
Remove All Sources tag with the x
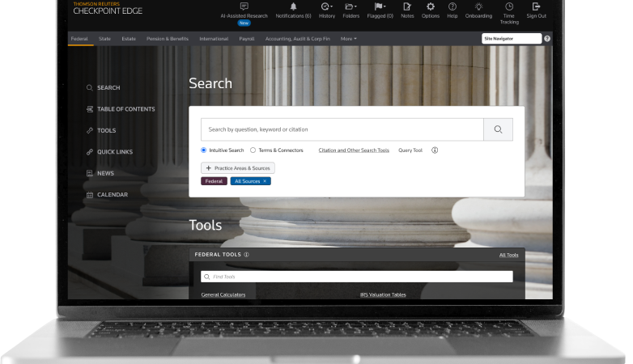265,181
